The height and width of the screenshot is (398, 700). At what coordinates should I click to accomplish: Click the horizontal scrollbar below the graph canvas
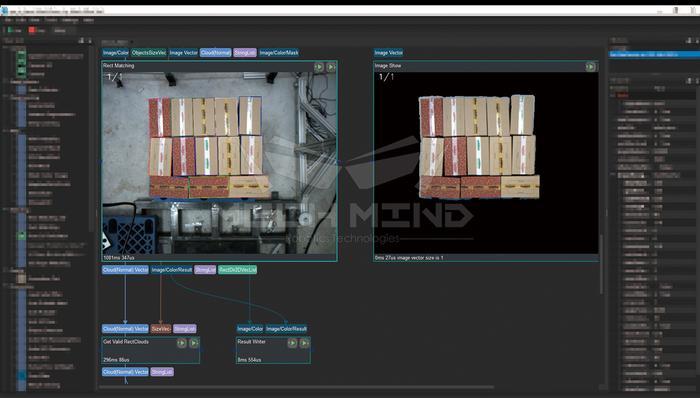click(297, 387)
